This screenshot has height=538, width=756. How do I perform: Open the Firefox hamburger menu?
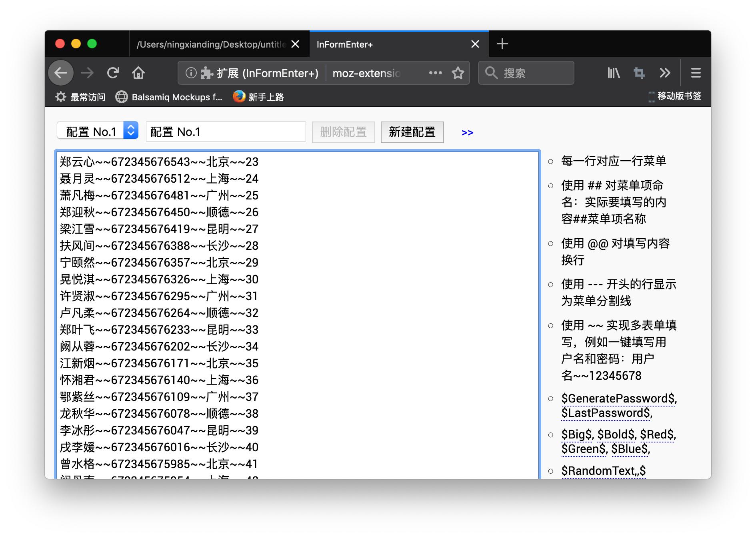[696, 73]
